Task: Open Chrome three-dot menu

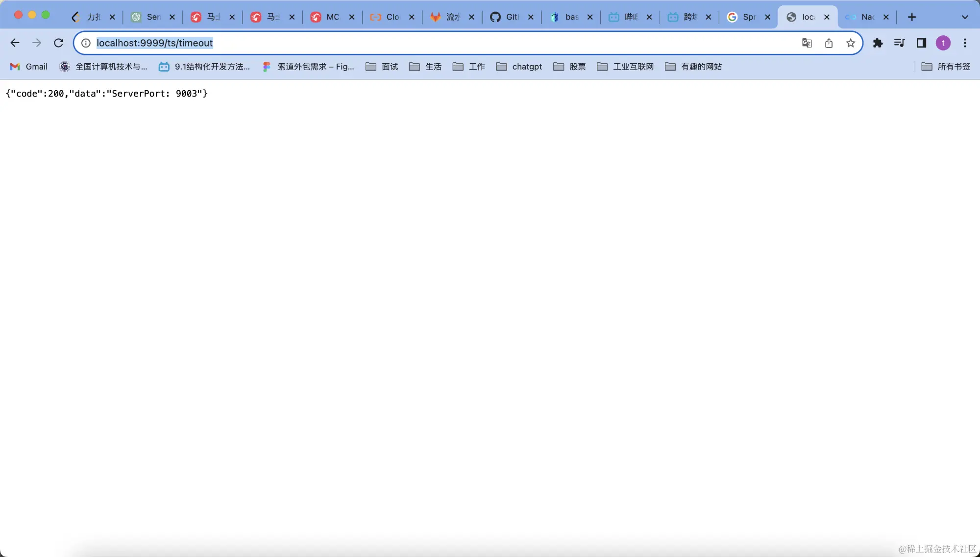Action: [x=965, y=43]
